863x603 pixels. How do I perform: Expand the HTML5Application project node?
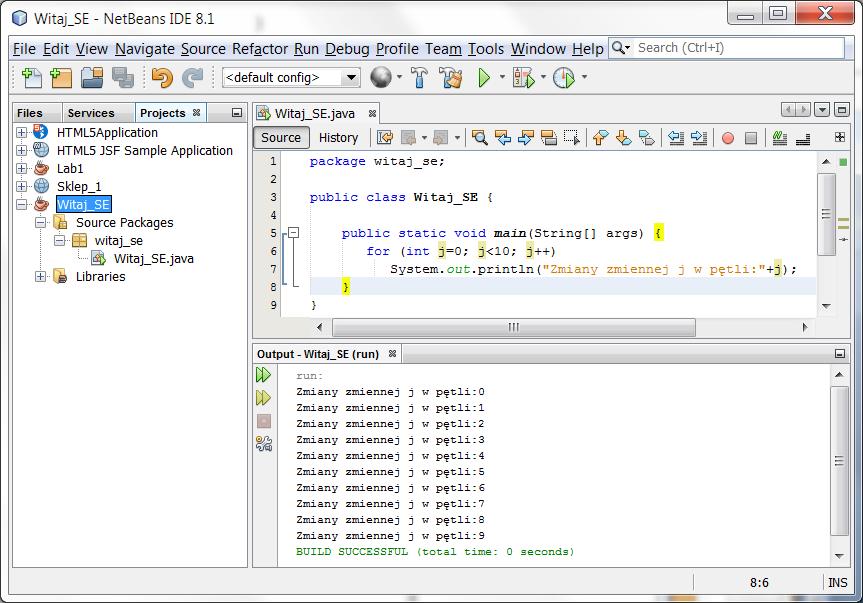click(21, 133)
